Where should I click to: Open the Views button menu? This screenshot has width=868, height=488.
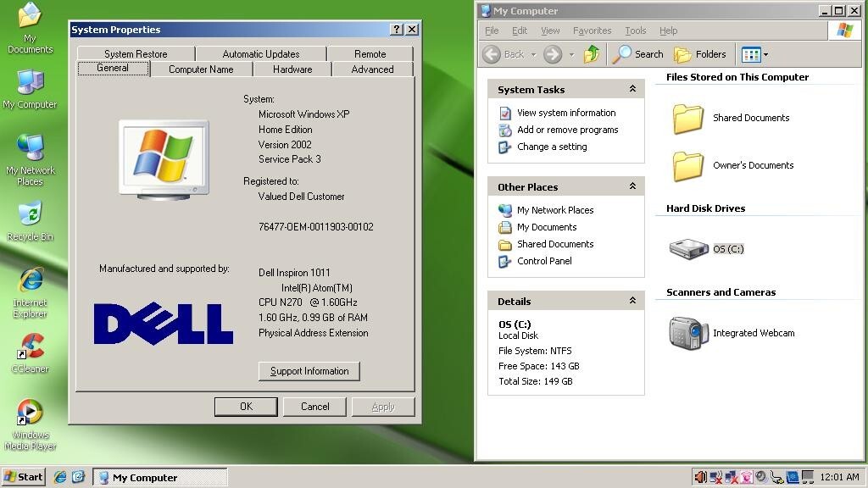[754, 54]
